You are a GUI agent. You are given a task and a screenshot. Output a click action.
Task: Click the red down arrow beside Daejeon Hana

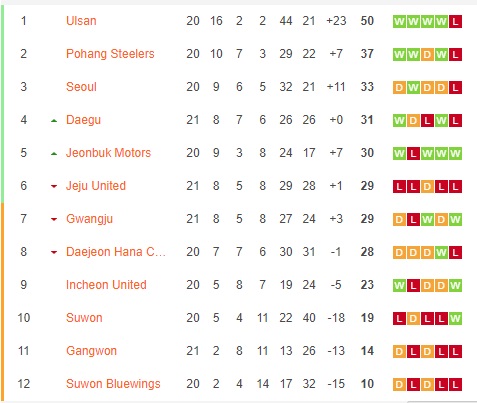pyautogui.click(x=54, y=253)
